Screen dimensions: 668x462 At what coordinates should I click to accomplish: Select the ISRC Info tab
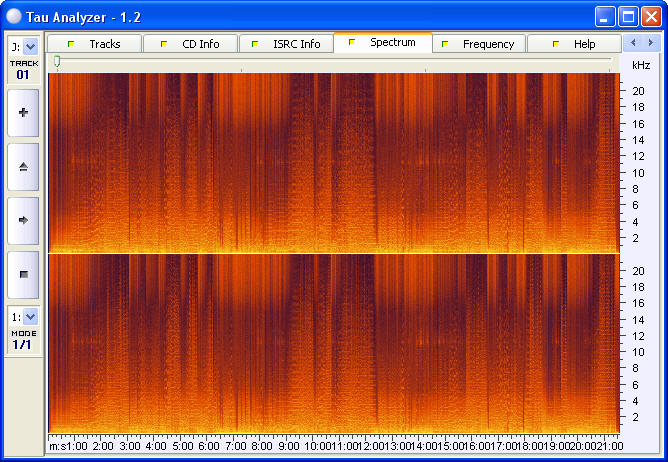point(286,44)
